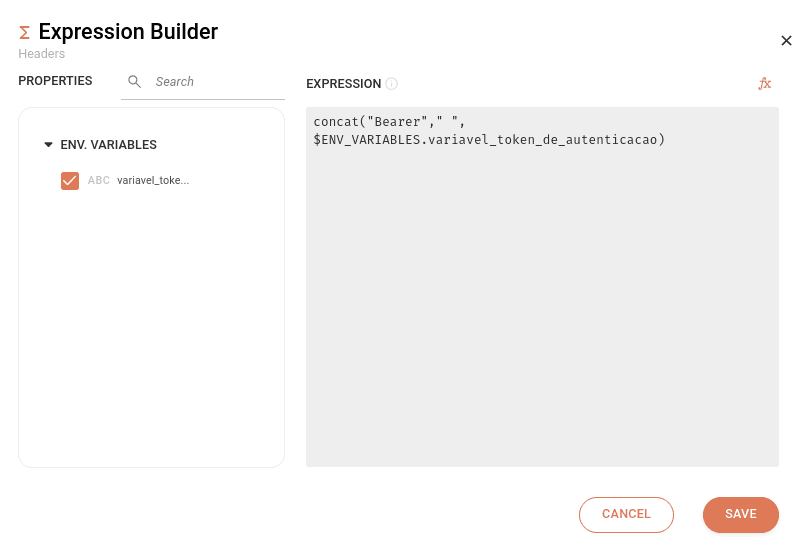Collapse the ENV. VARIABLES arrow

coord(48,145)
